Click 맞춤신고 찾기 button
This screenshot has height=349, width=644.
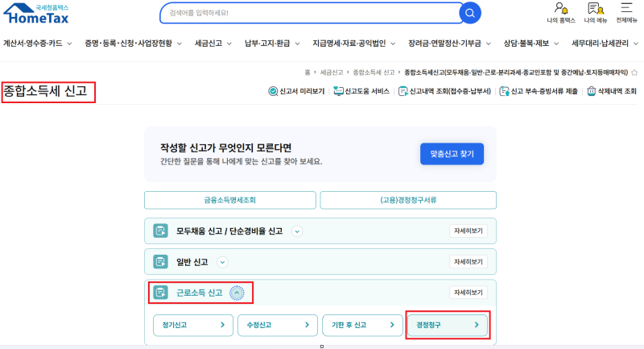tap(452, 154)
